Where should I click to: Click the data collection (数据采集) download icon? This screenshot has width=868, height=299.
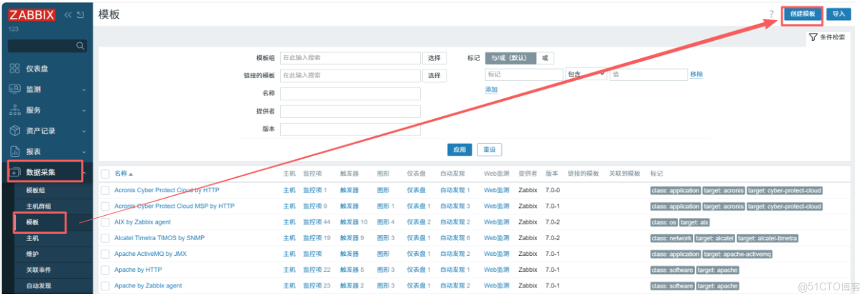(14, 172)
